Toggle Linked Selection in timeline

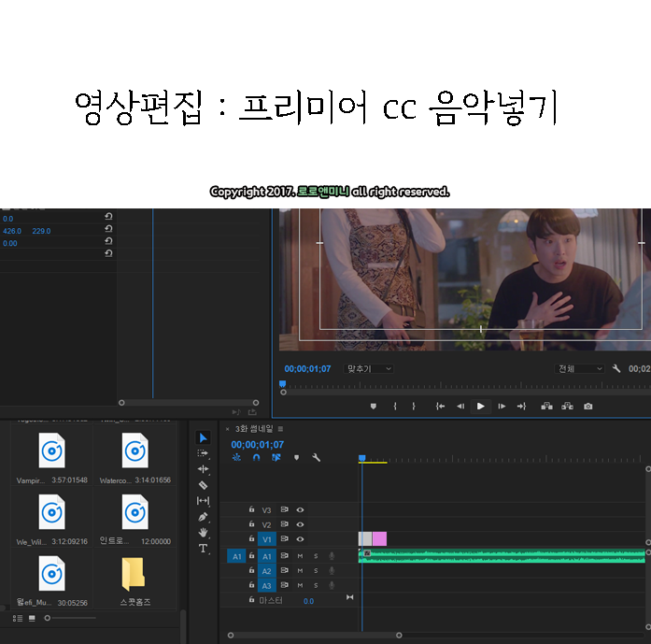click(x=276, y=457)
